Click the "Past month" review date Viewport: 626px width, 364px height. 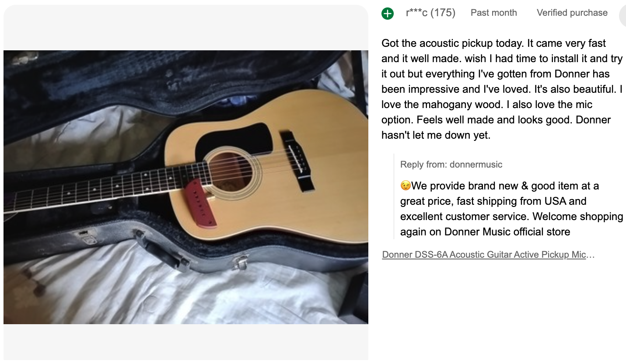[493, 13]
